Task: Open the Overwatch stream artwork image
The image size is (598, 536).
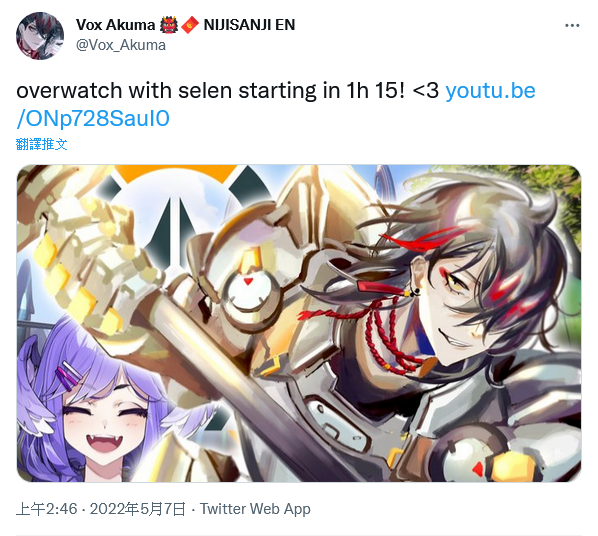Action: 299,323
